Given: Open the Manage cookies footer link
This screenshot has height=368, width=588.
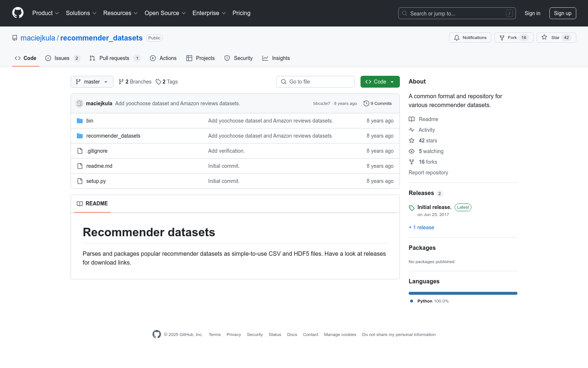Looking at the screenshot, I should pos(340,335).
